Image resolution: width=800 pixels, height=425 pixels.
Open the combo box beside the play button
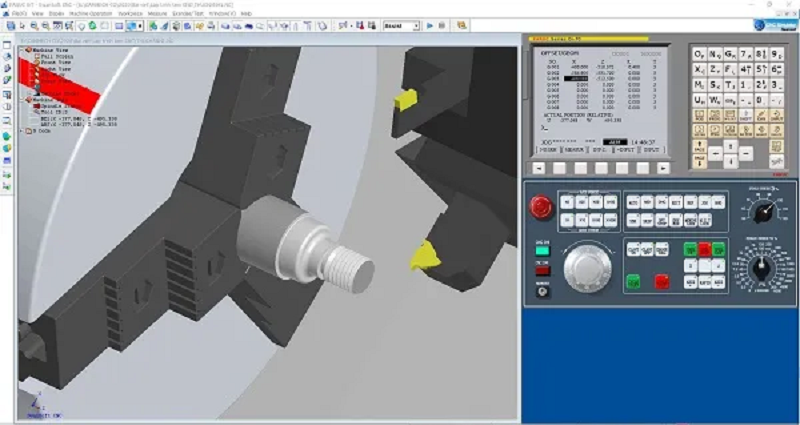[402, 26]
